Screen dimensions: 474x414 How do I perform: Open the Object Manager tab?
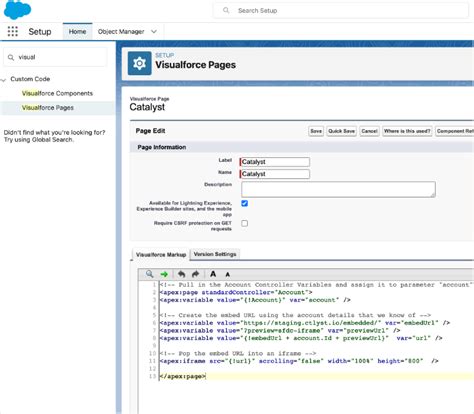[x=121, y=32]
